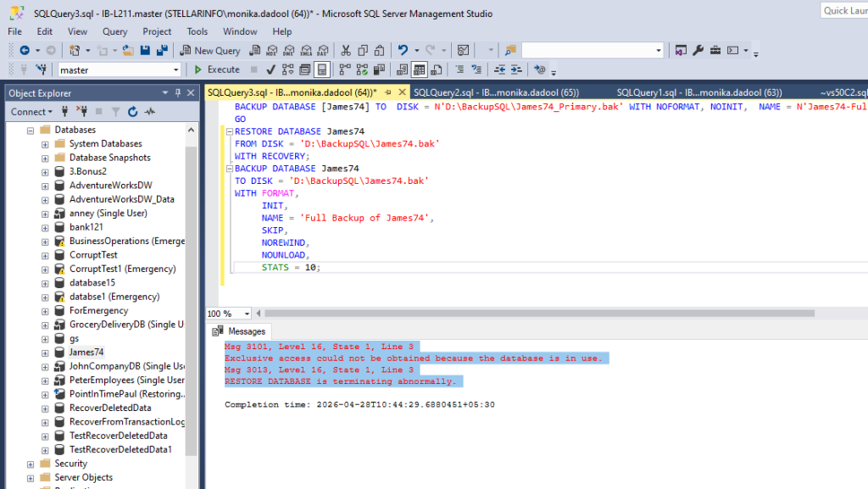Expand the AdventureWorksDW database node
Screen dimensions: 868x489
pyautogui.click(x=45, y=186)
